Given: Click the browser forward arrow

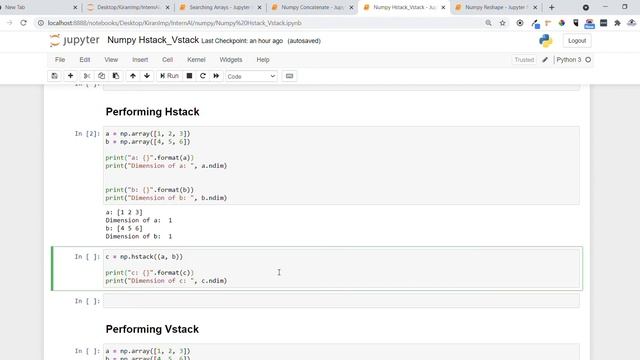Looking at the screenshot, I should [9, 23].
